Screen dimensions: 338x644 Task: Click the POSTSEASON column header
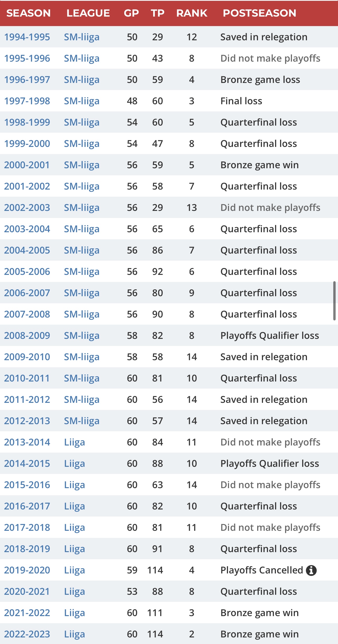(x=259, y=13)
